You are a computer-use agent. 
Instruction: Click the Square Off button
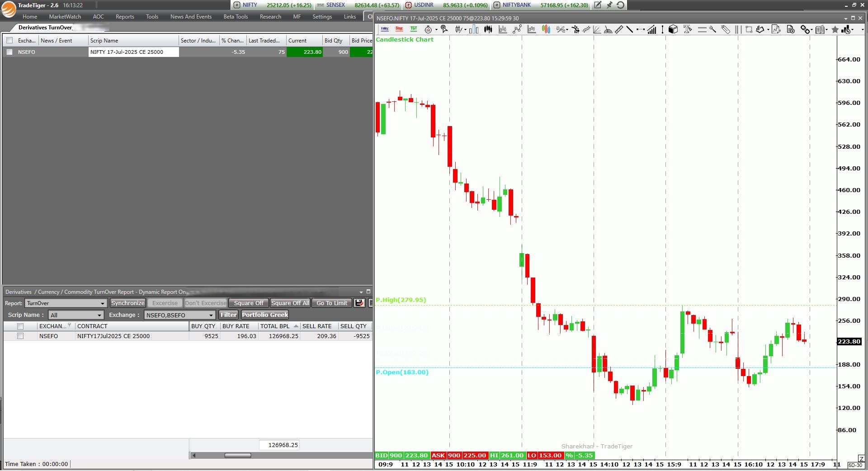pyautogui.click(x=249, y=303)
